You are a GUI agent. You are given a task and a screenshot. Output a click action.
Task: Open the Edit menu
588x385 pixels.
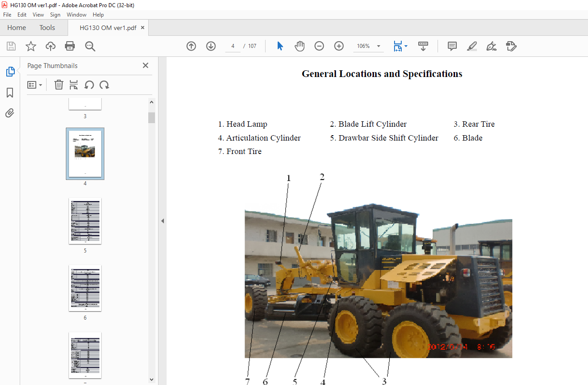point(22,15)
